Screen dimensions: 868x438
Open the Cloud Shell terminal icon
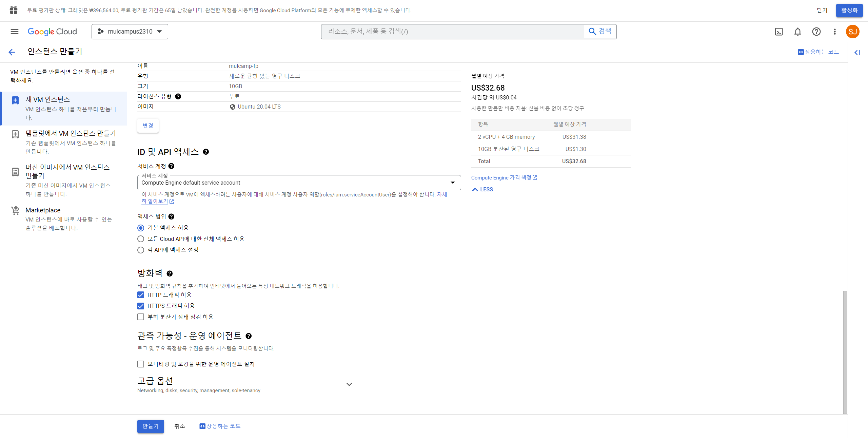click(x=779, y=32)
